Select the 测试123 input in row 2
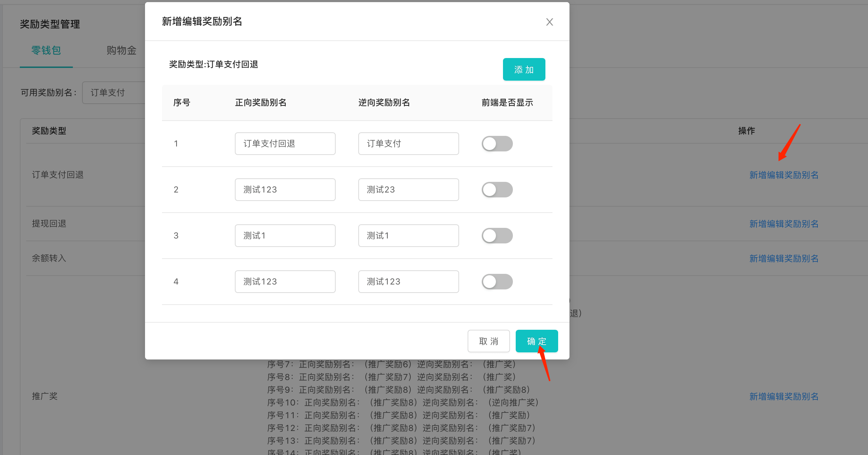868x455 pixels. coord(285,189)
